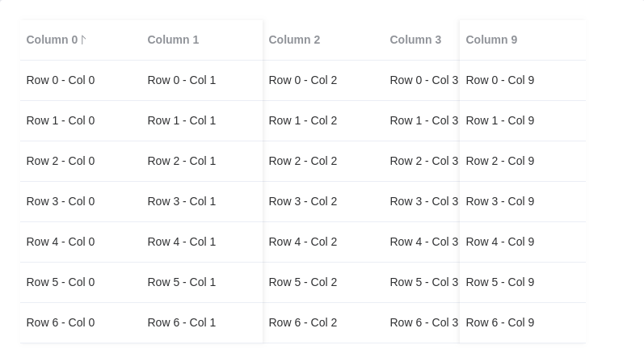Select cell Row 5 - Col 0
Image resolution: width=644 pixels, height=362 pixels.
pos(61,282)
